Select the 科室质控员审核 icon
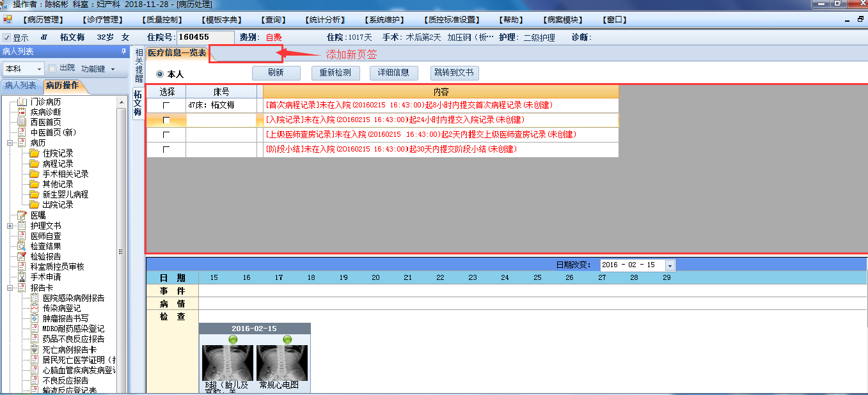 click(22, 267)
